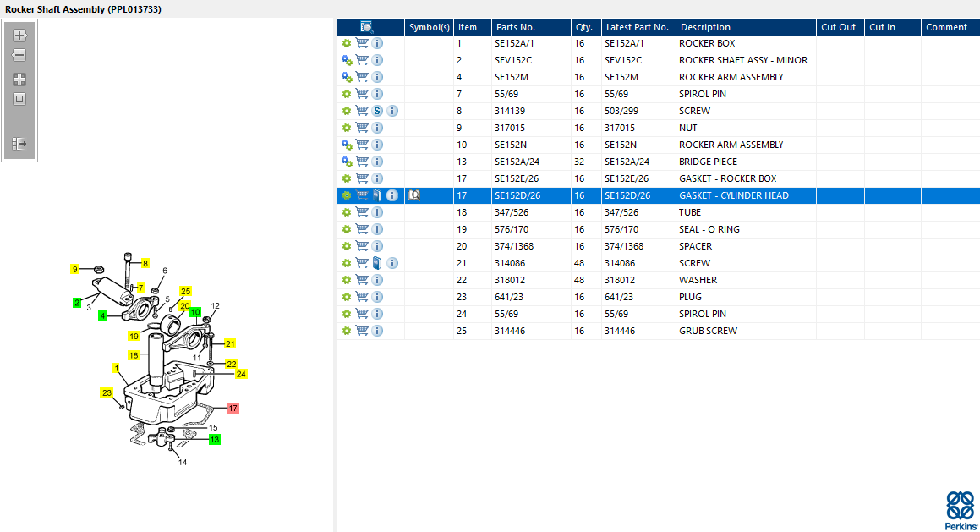Viewport: 980px width, 532px height.
Task: Select callout 19 in the diagram
Action: [134, 337]
